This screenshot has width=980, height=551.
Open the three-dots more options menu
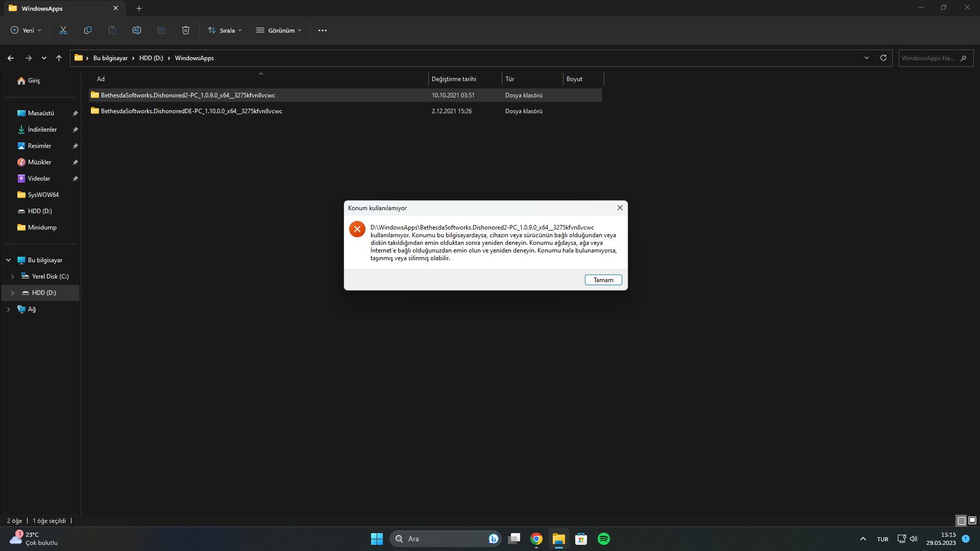(x=323, y=30)
